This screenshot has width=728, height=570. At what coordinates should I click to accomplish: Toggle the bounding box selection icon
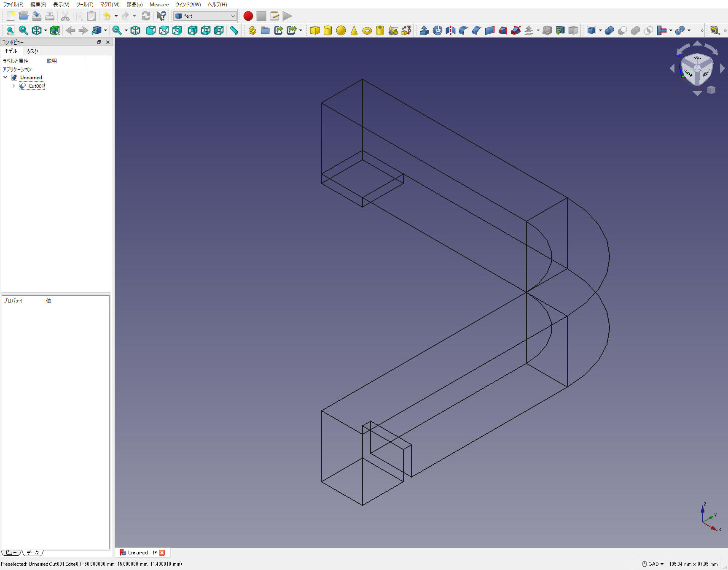tap(55, 30)
